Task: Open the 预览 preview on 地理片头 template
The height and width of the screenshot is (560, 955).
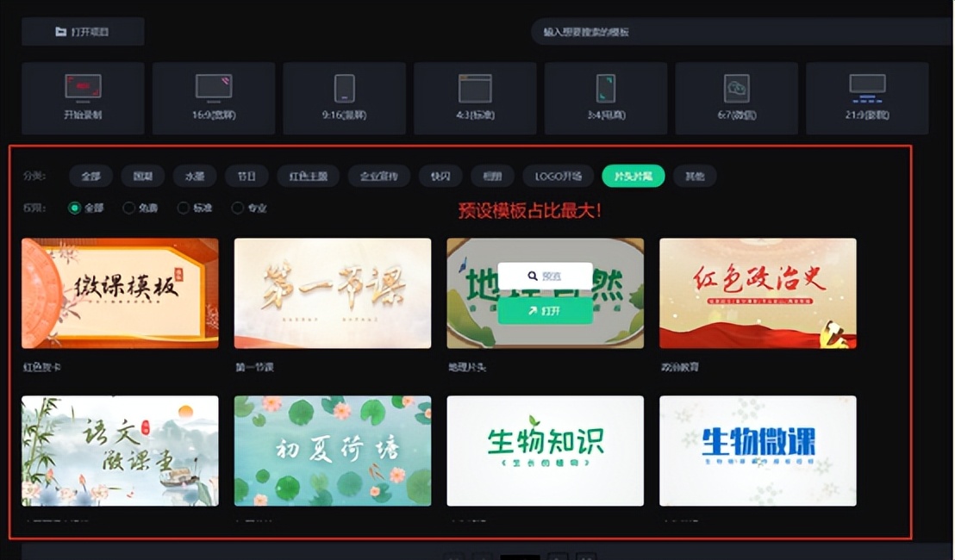Action: pos(545,276)
